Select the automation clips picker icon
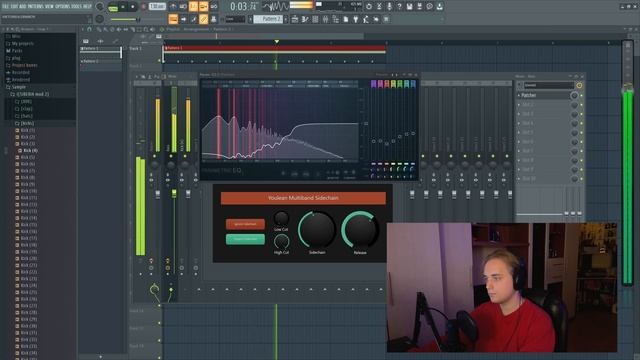The height and width of the screenshot is (360, 640). (115, 41)
